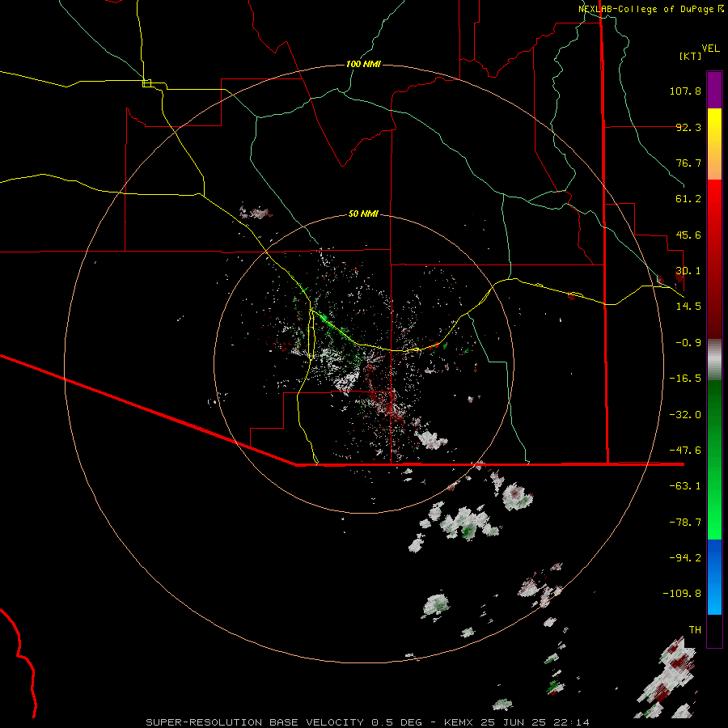Screen dimensions: 728x728
Task: Click the 50 NMI range ring label
Action: point(363,214)
